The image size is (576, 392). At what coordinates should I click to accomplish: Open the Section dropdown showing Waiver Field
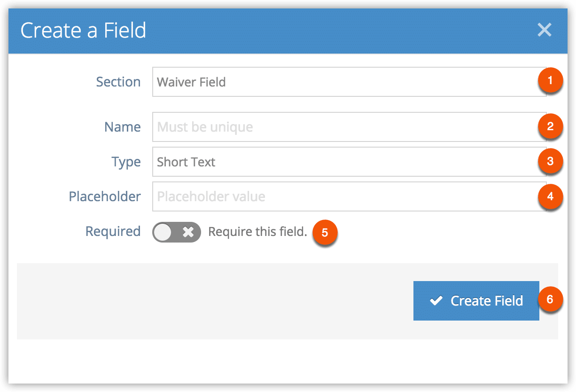point(350,82)
